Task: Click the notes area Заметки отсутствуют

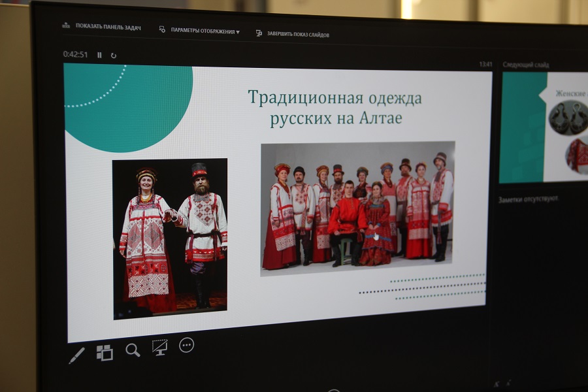Action: [x=528, y=199]
